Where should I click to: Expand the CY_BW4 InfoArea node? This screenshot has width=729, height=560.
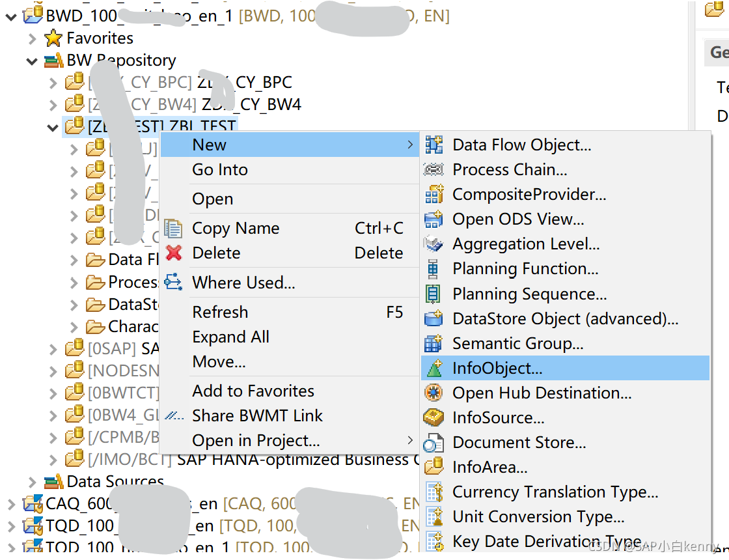click(x=53, y=105)
